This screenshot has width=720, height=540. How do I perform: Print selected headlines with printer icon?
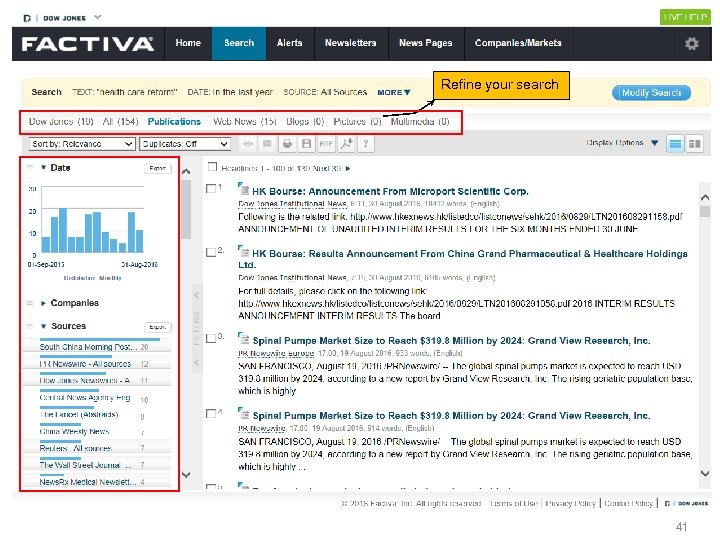tap(287, 144)
